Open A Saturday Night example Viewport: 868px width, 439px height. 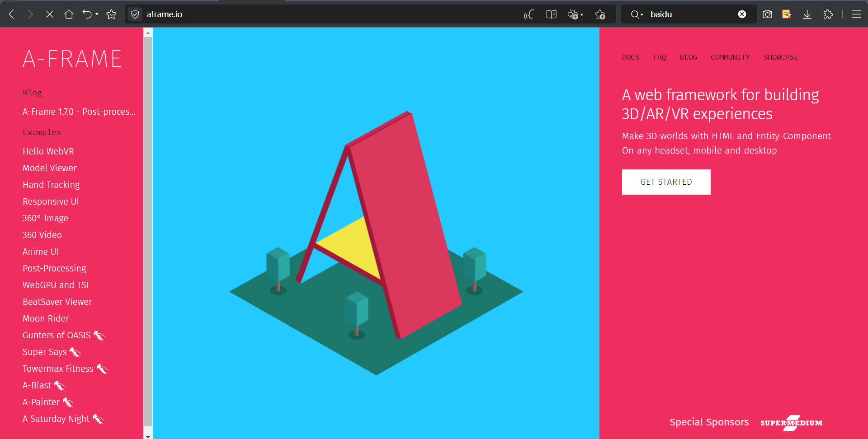[56, 419]
